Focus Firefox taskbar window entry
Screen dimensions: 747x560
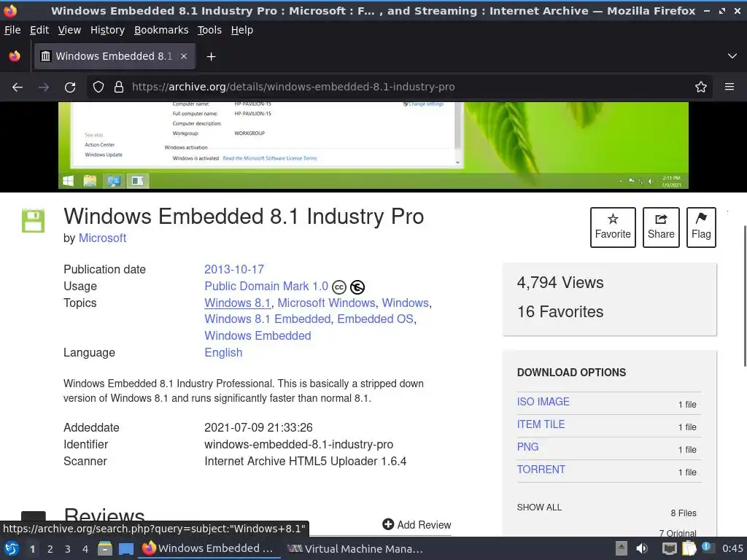[x=208, y=548]
